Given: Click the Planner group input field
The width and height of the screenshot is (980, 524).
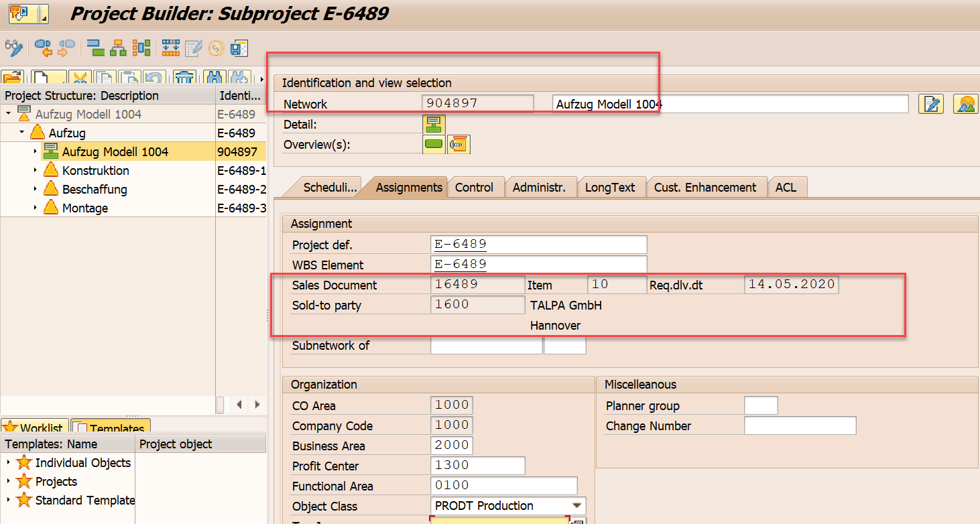Looking at the screenshot, I should tap(761, 405).
